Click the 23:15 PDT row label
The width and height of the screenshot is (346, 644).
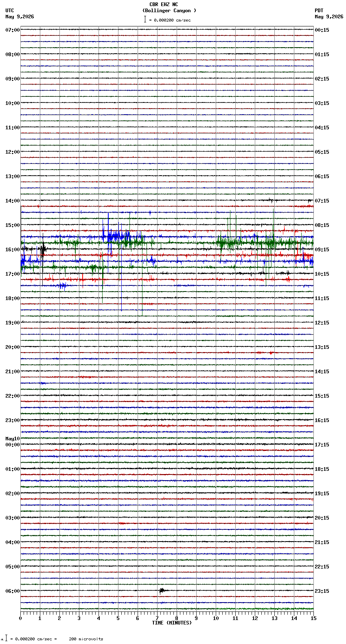(x=322, y=591)
